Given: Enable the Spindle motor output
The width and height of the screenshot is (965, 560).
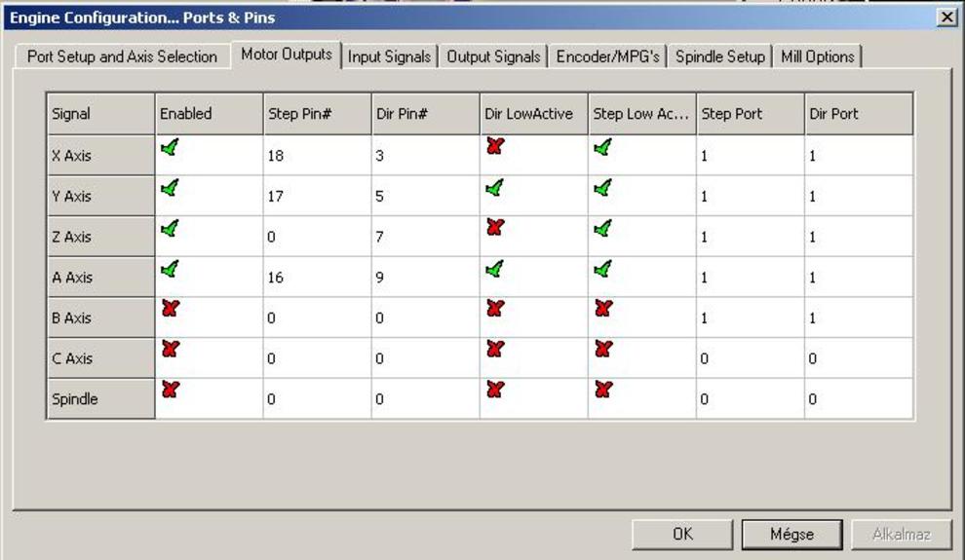Looking at the screenshot, I should (x=171, y=391).
